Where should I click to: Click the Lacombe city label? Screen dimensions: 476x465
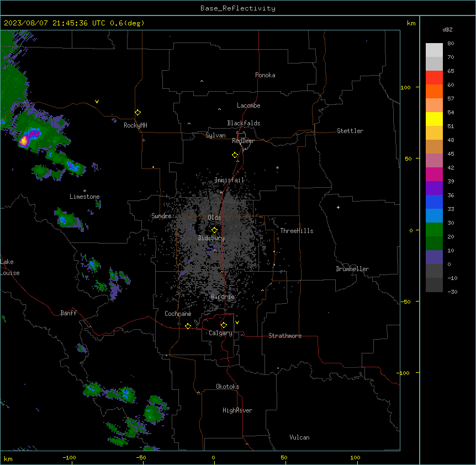click(248, 105)
